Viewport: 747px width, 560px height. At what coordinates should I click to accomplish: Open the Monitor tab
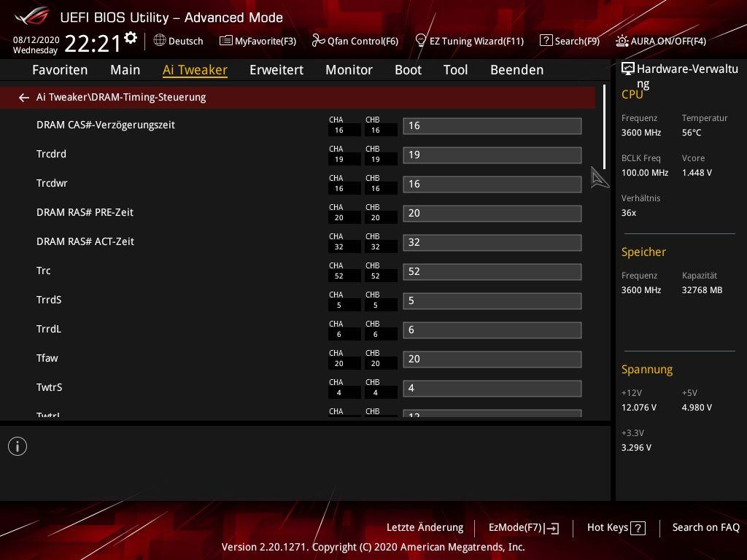[x=349, y=70]
